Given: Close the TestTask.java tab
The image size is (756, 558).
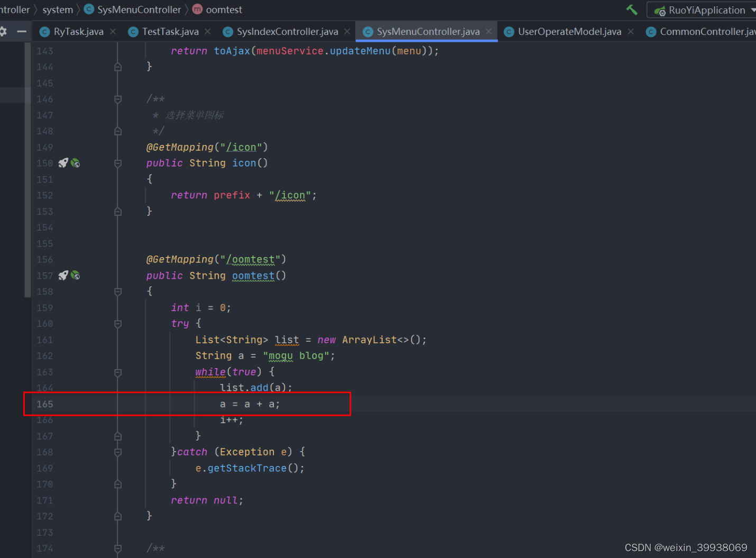Looking at the screenshot, I should pos(208,32).
